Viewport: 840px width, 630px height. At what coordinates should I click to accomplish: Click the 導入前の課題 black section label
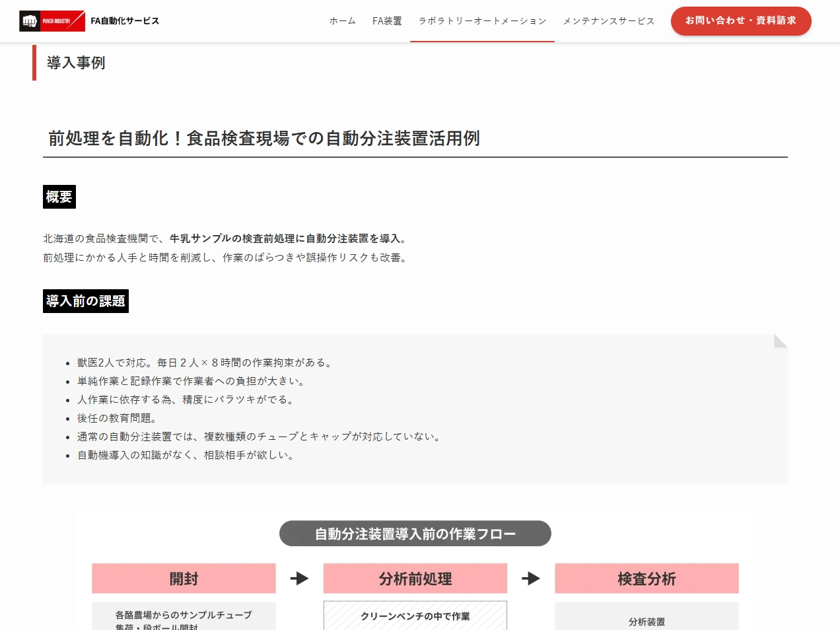point(85,301)
